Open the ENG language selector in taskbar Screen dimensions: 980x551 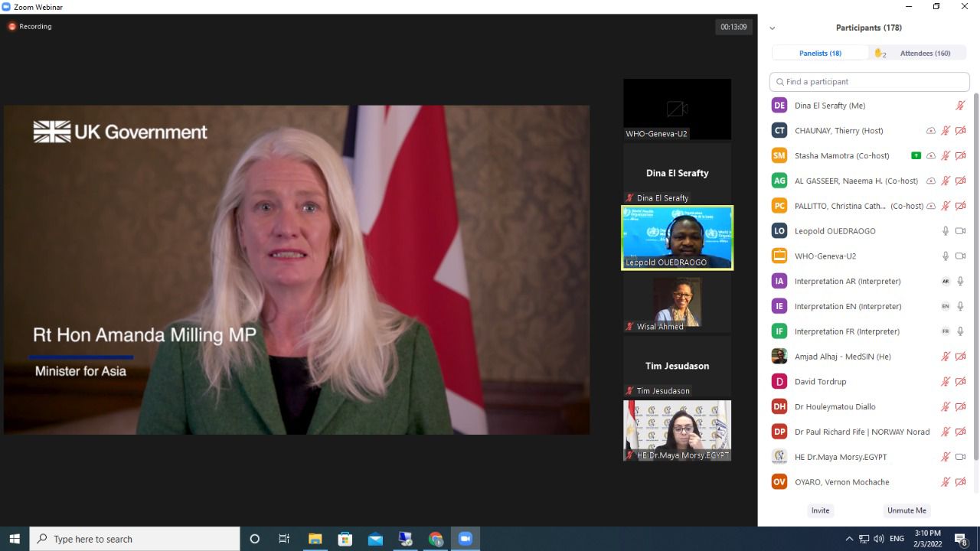897,539
